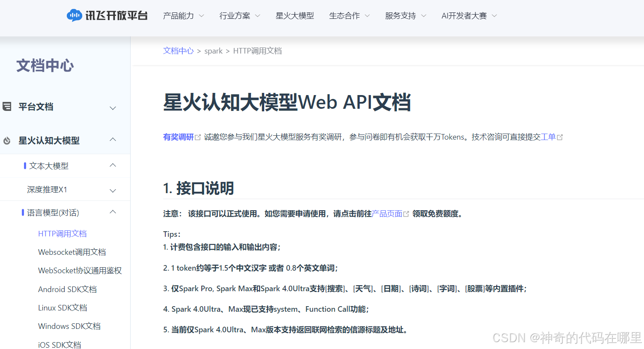Open Windows SDK文档 page
The height and width of the screenshot is (349, 644).
click(x=69, y=326)
